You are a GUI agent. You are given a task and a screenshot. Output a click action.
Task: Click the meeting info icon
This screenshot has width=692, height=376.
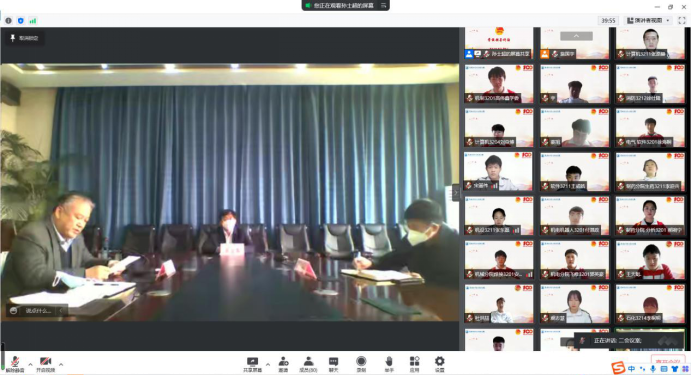point(8,21)
